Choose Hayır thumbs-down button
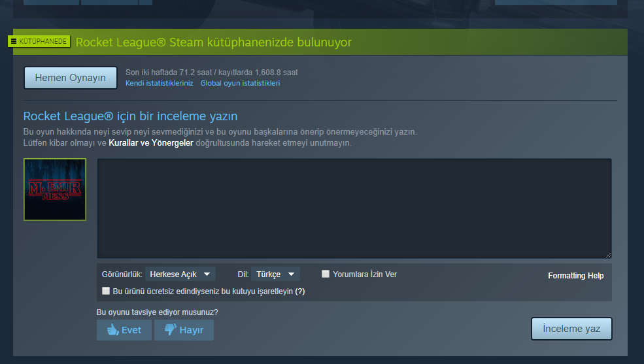644x364 pixels. pyautogui.click(x=184, y=330)
